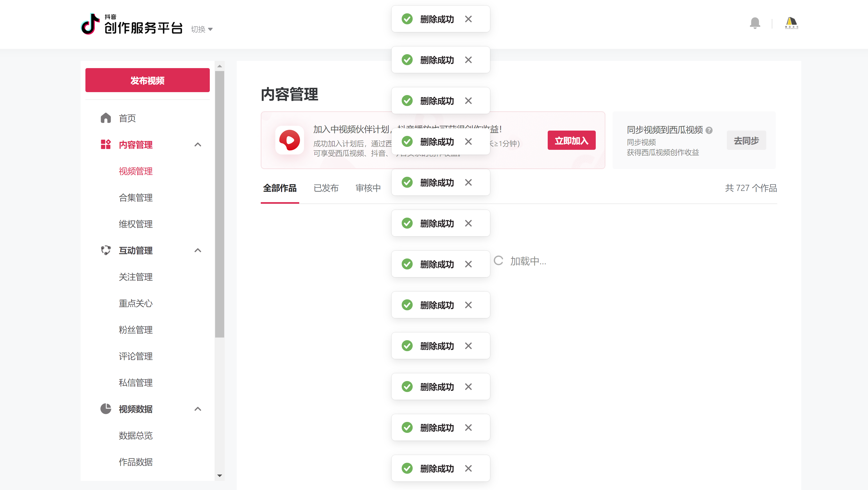Click the 互动管理 interaction icon
The width and height of the screenshot is (868, 490).
click(x=105, y=250)
